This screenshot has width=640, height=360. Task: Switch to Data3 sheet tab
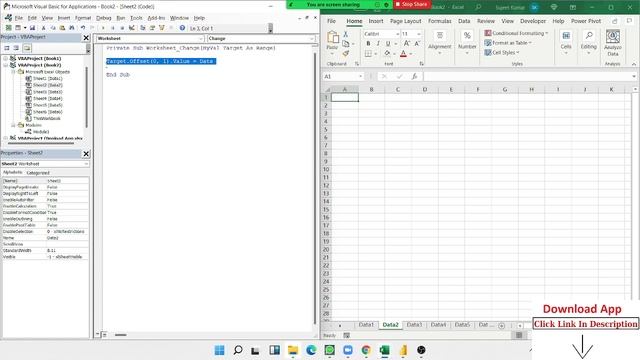(414, 325)
